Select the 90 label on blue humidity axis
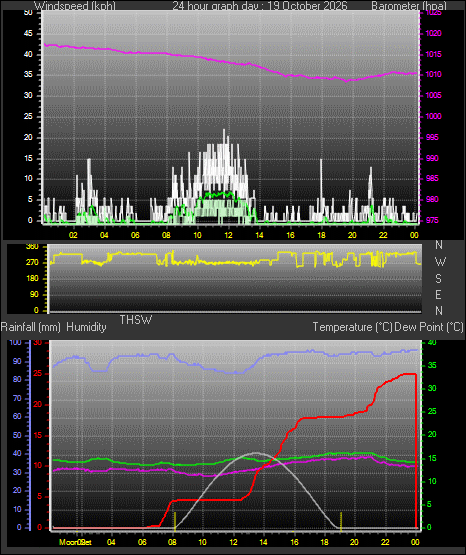The width and height of the screenshot is (466, 555). (x=17, y=362)
